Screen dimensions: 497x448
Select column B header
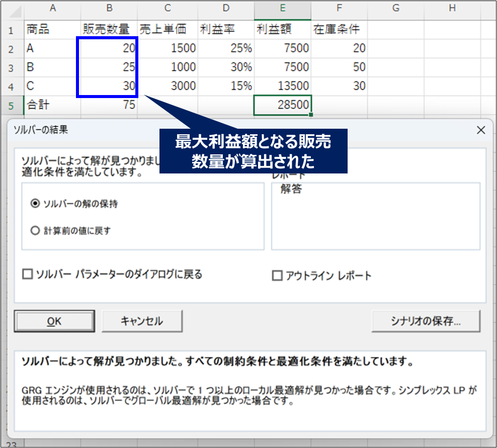coord(109,8)
